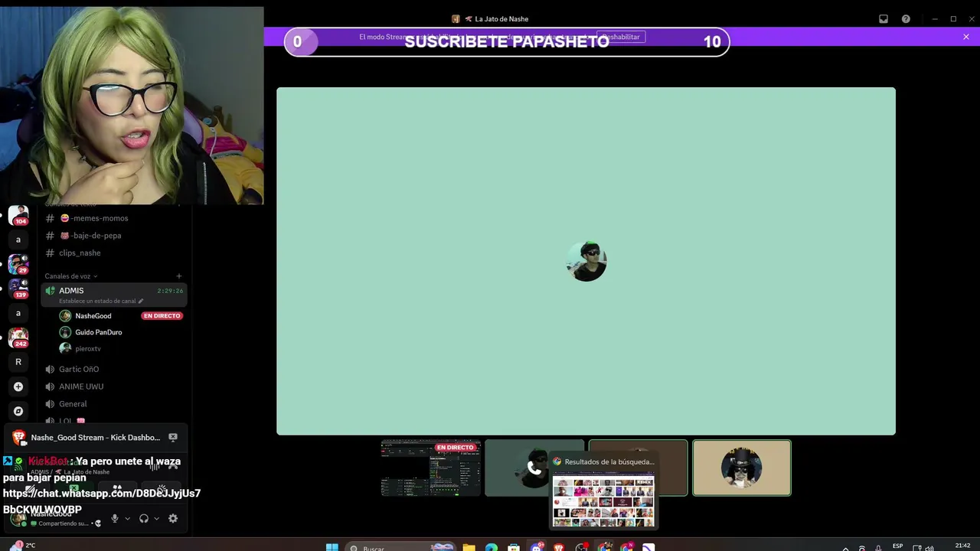980x551 pixels.
Task: Toggle the screen share button in the voice panel
Action: tap(73, 489)
